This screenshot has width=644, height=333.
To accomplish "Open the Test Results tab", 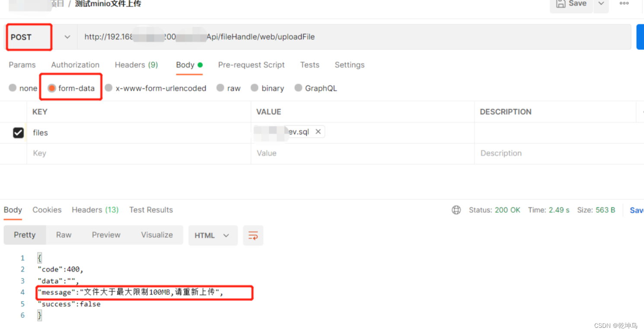I will point(151,210).
